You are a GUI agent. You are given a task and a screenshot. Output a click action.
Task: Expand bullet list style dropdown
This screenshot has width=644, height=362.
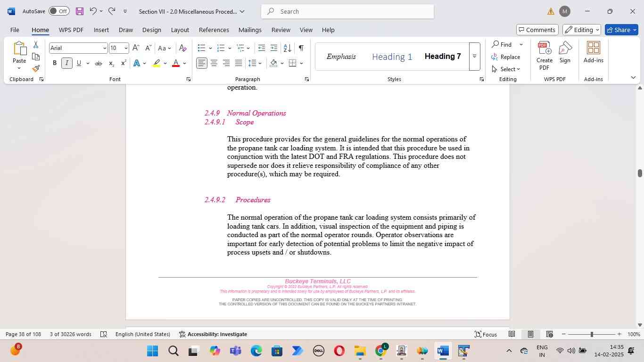tap(210, 48)
